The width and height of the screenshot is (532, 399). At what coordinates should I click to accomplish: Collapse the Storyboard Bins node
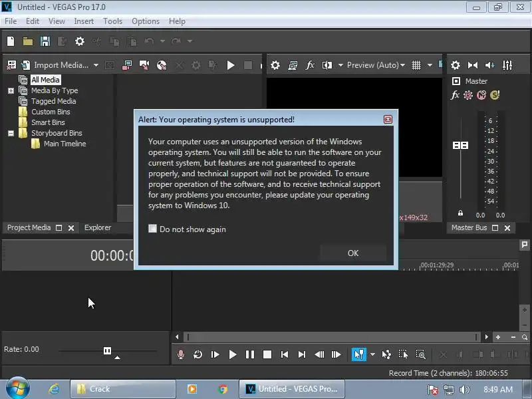pyautogui.click(x=11, y=134)
